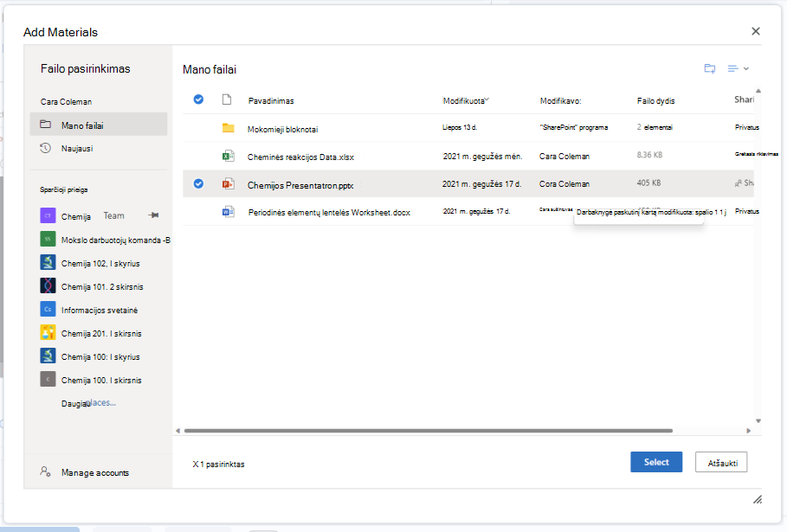787x532 pixels.
Task: Click the Privatus sharing cell for Mokomieji bloknotai
Action: 747,127
